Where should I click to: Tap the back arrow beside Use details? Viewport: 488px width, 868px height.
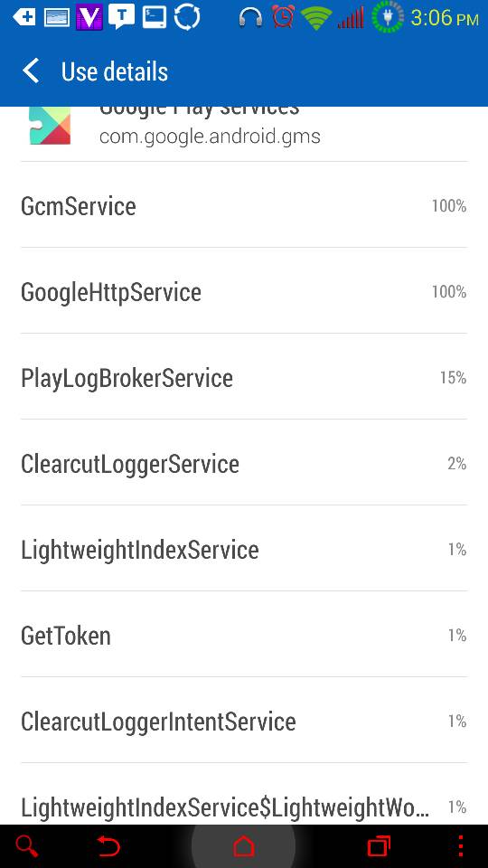(31, 71)
